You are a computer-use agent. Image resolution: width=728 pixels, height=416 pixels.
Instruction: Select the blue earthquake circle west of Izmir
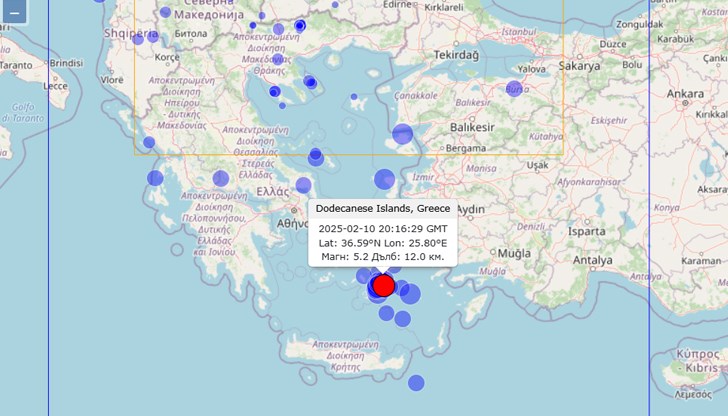(385, 179)
